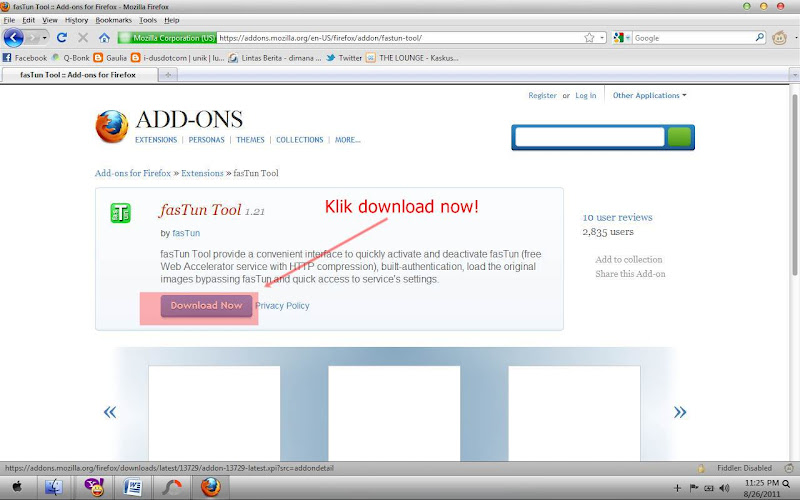The image size is (800, 500).
Task: Open volume control speaker icon in tray
Action: click(724, 488)
